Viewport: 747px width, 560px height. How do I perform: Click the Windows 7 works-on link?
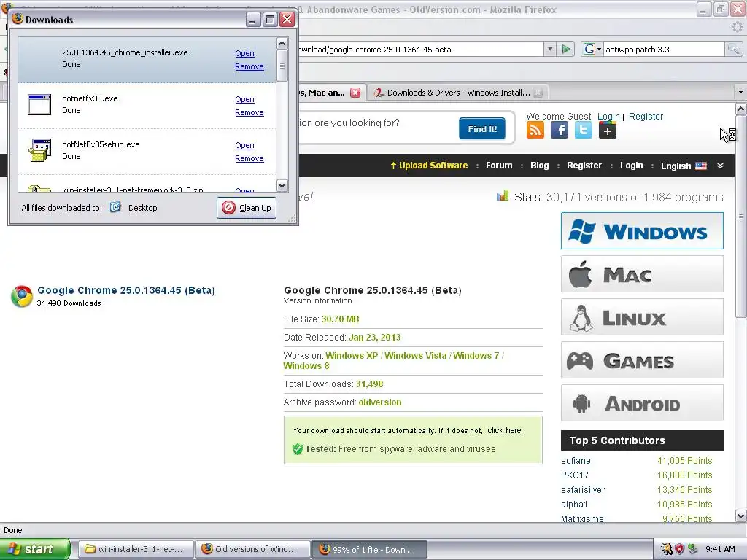click(x=476, y=355)
